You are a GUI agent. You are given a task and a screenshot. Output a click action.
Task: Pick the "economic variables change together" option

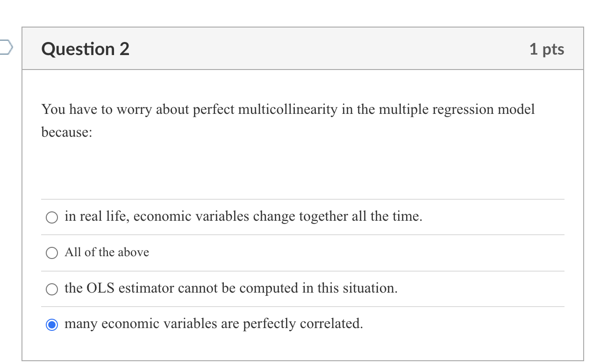pyautogui.click(x=51, y=217)
